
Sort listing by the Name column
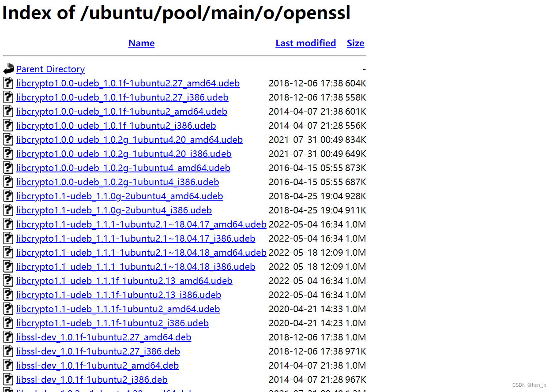pyautogui.click(x=141, y=43)
